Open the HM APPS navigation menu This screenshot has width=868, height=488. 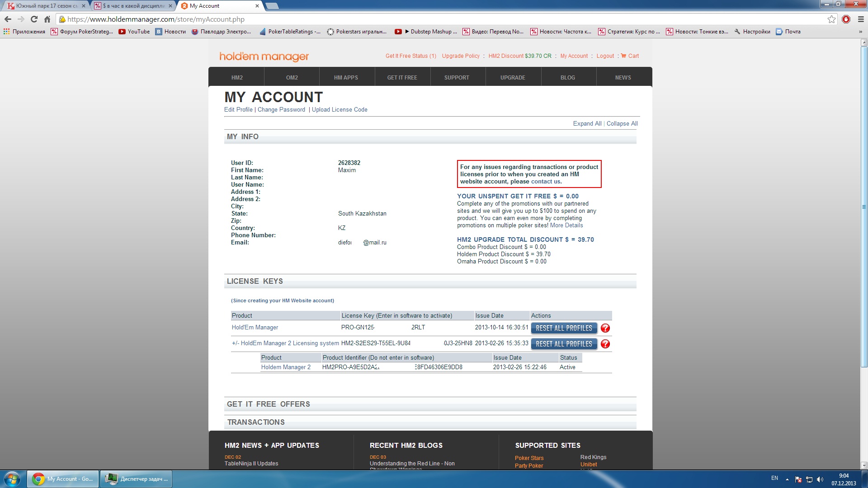[x=346, y=78]
